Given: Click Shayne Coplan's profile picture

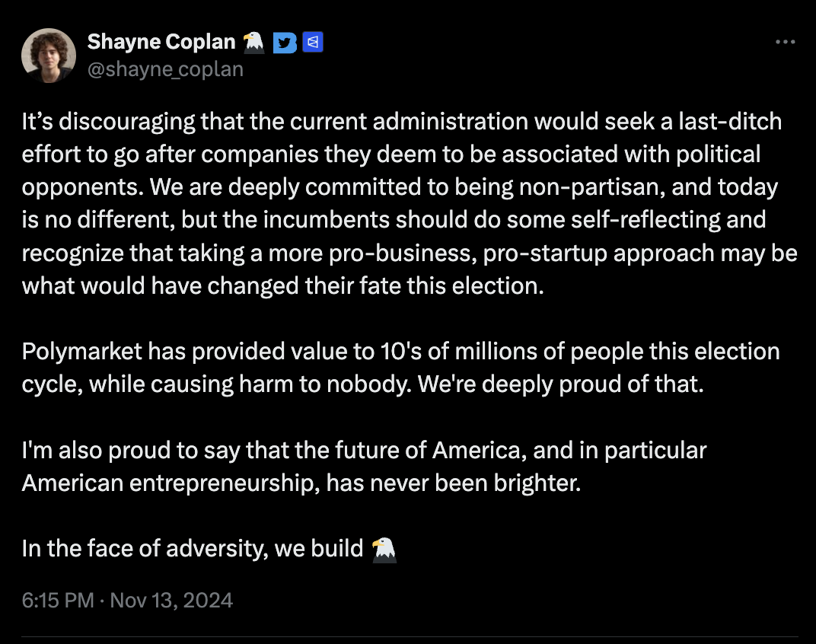Looking at the screenshot, I should [49, 56].
